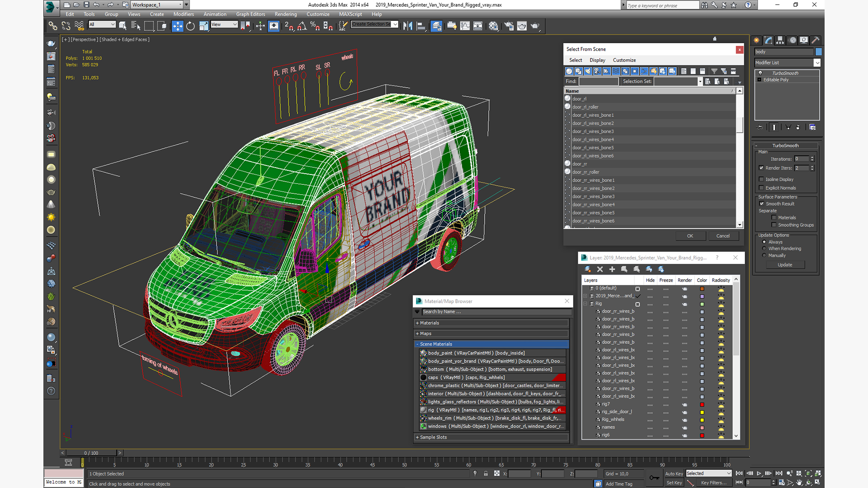The width and height of the screenshot is (868, 488).
Task: Enable Separate by Materials checkbox
Action: tap(774, 218)
